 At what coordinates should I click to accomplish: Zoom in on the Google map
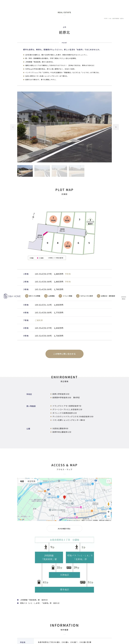[108, 512]
